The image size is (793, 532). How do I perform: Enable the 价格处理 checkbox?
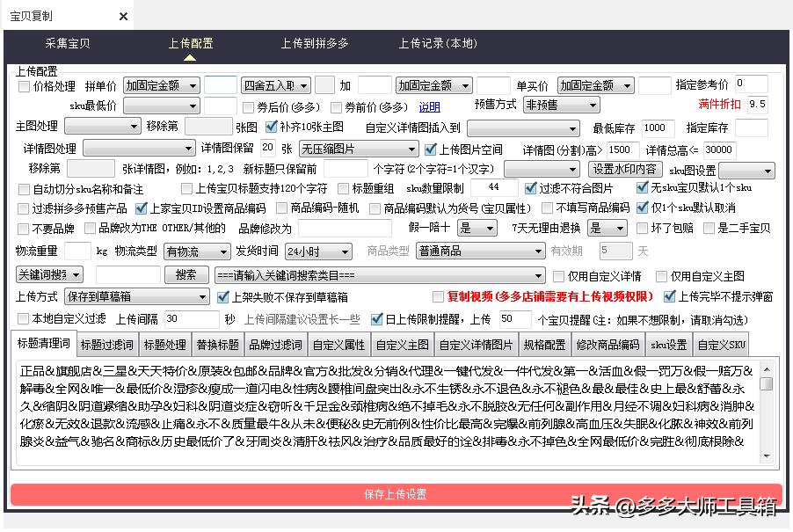click(23, 84)
